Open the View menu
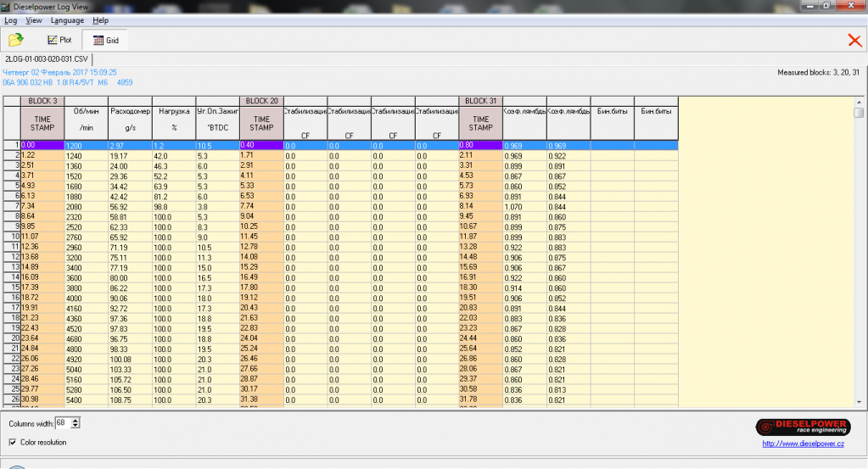868x469 pixels. [34, 20]
